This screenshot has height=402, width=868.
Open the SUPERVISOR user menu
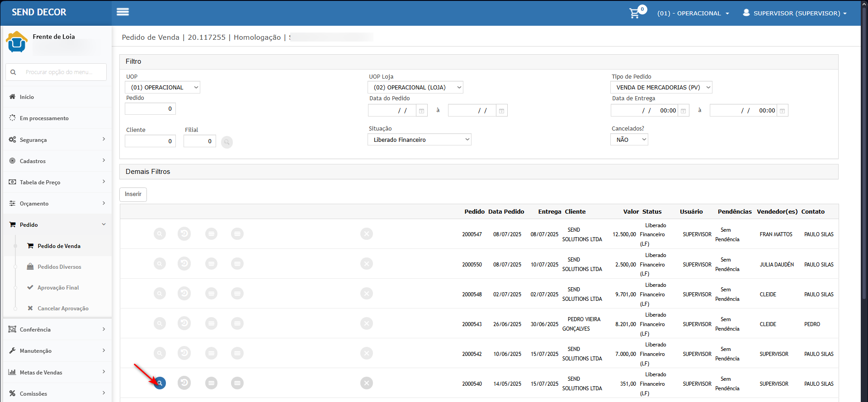point(795,13)
